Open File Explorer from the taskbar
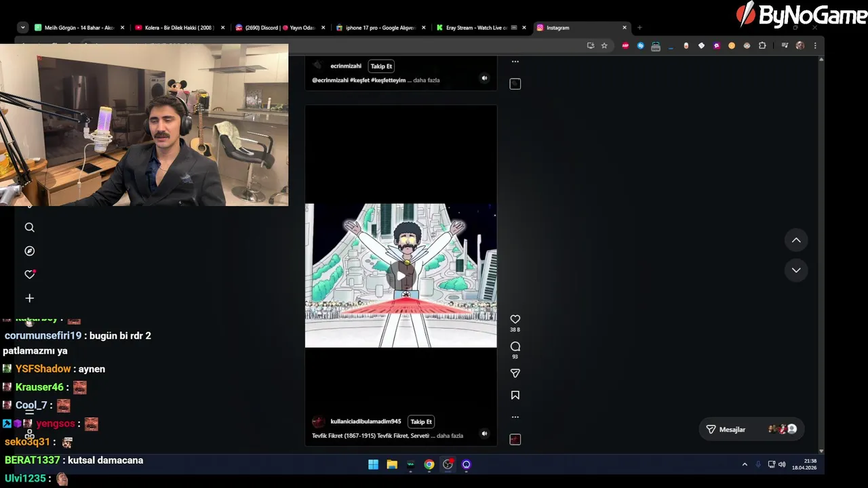Viewport: 868px width, 488px height. tap(392, 464)
